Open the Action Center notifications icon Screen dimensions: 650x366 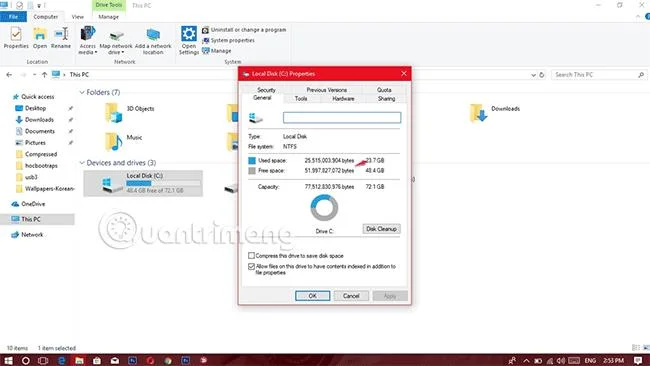(638, 360)
